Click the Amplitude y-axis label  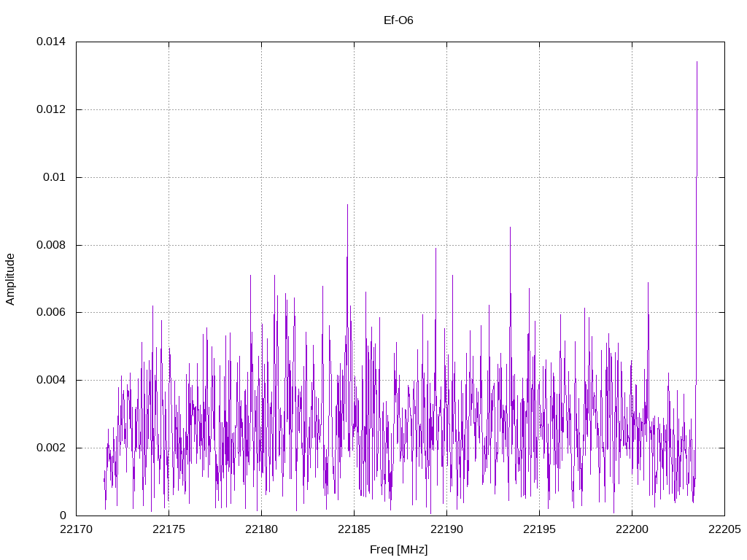(x=10, y=279)
